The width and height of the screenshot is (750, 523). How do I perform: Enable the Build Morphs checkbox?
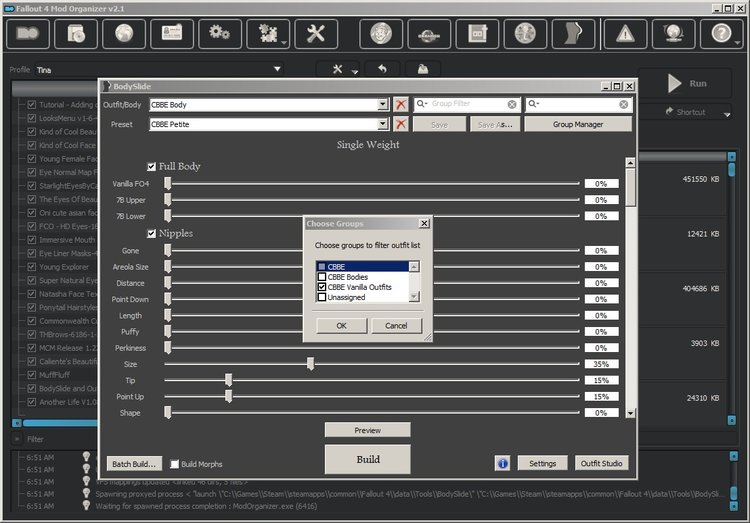coord(175,464)
